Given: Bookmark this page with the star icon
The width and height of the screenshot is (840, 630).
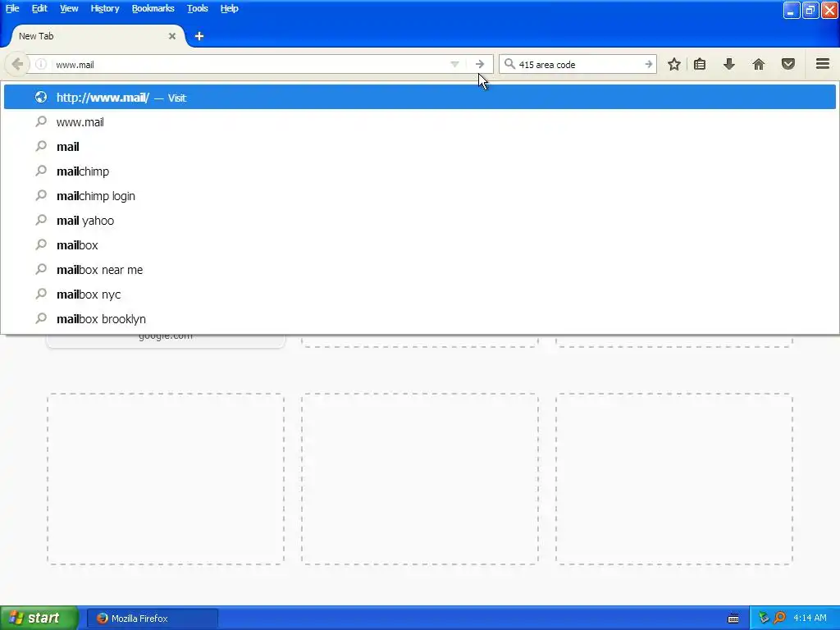Looking at the screenshot, I should (674, 64).
